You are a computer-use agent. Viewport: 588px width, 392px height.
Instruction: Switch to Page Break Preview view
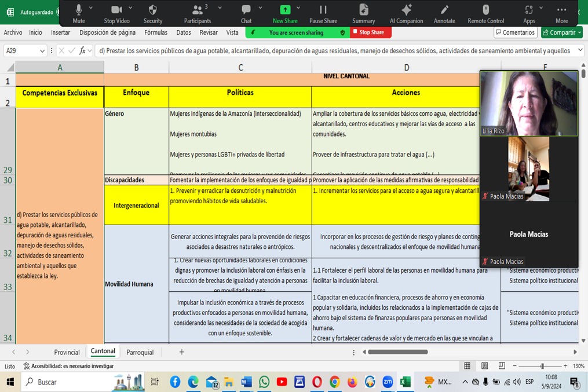click(502, 366)
